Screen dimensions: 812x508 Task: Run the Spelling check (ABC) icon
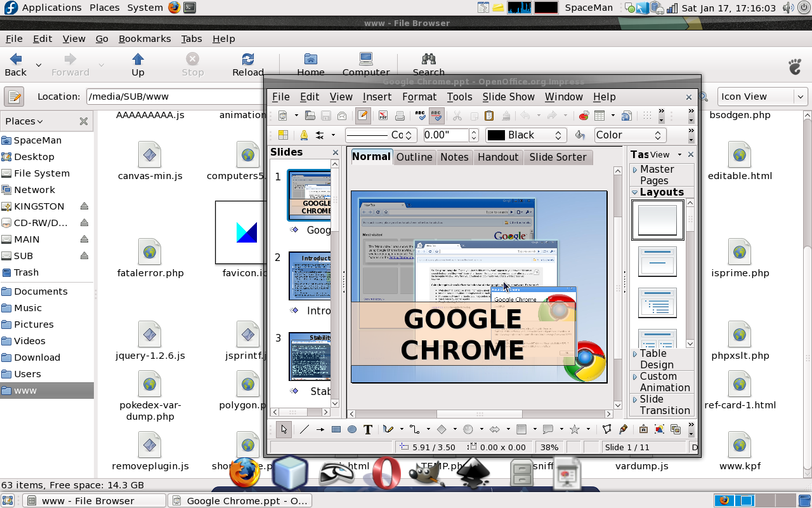pos(420,116)
